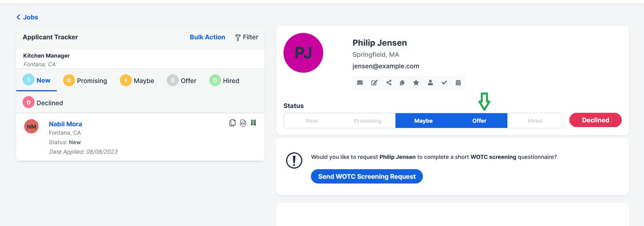
Task: Click the envelope email icon for Philip Jensen
Action: coord(360,83)
